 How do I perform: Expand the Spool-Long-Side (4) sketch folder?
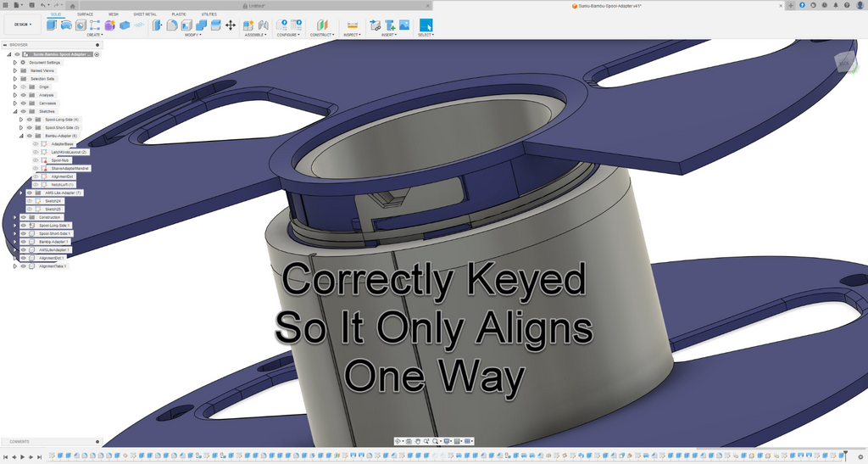pyautogui.click(x=21, y=120)
